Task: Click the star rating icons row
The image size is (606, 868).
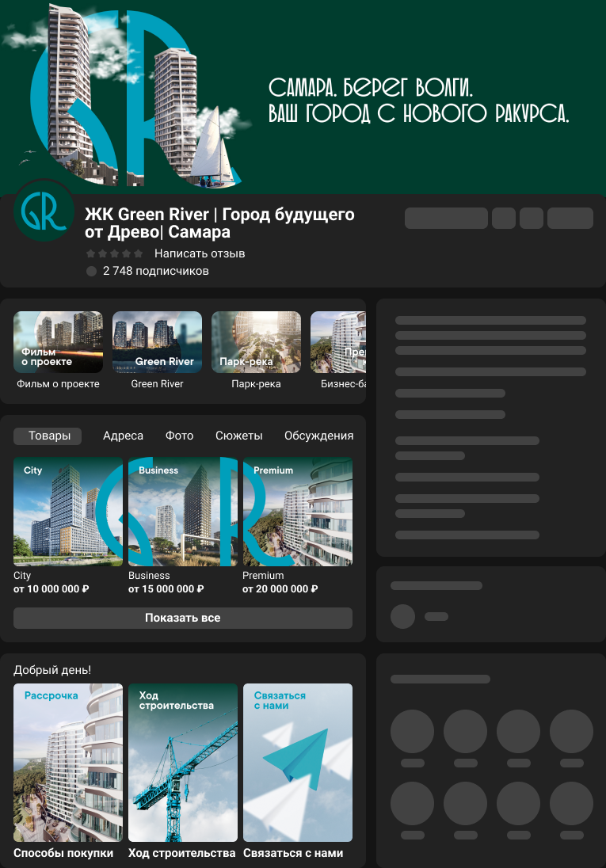Action: [115, 253]
